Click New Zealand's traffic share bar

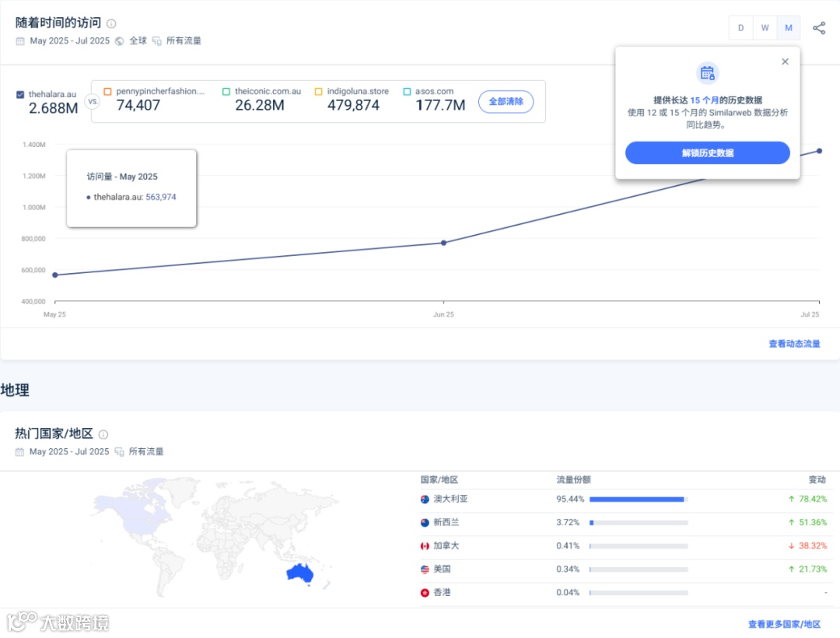[x=639, y=523]
